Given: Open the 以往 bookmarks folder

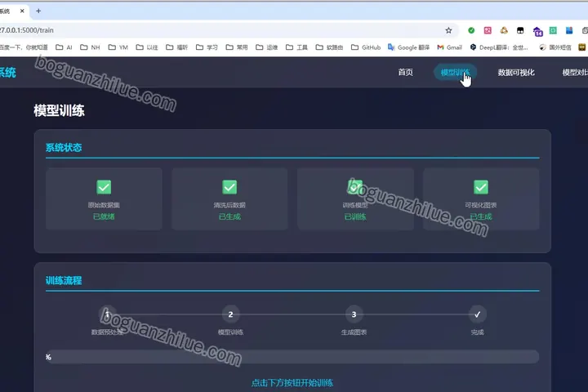Looking at the screenshot, I should [147, 47].
